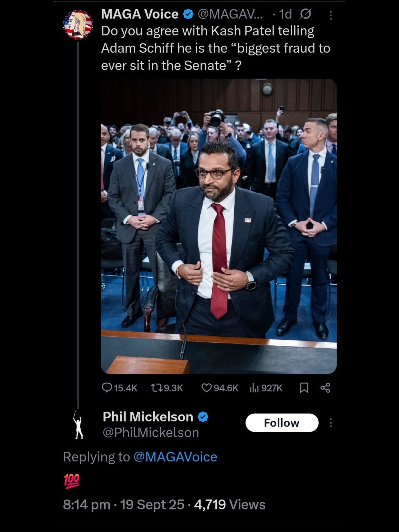Follow Phil Mickelson
399x532 pixels.
pyautogui.click(x=282, y=422)
